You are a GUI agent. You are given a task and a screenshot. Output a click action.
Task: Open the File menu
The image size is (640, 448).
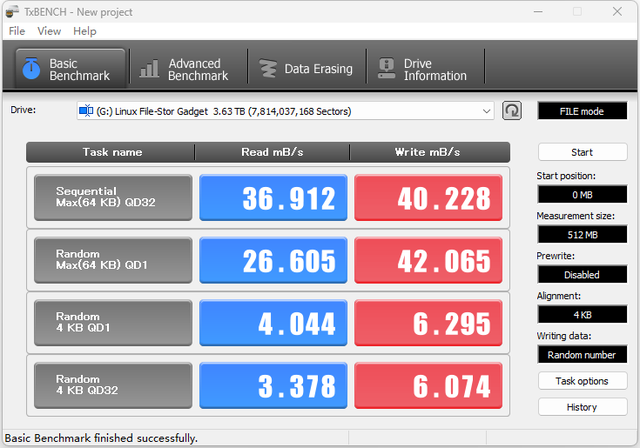[x=17, y=31]
